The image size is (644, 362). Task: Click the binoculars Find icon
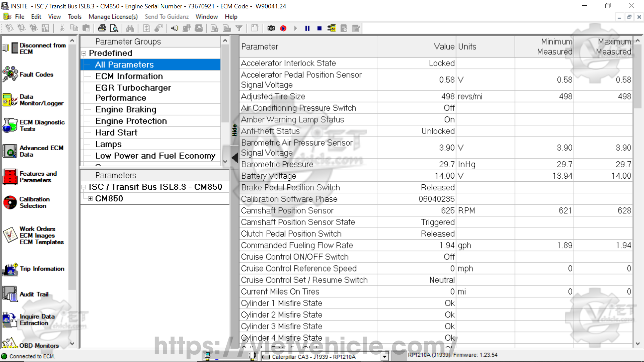click(130, 28)
